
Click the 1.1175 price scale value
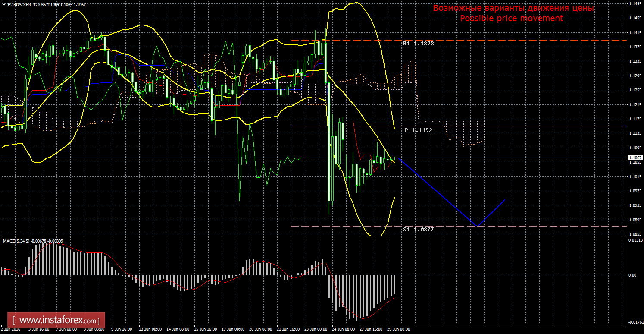(635, 119)
